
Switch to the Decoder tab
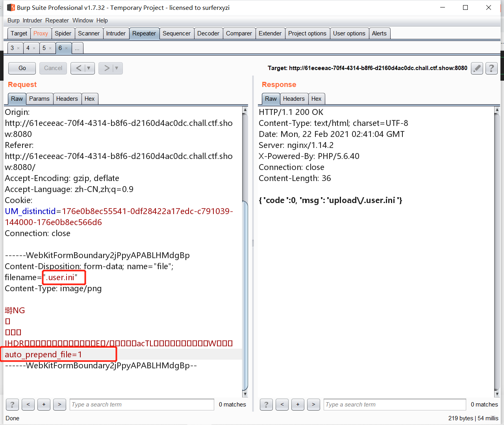(x=208, y=33)
